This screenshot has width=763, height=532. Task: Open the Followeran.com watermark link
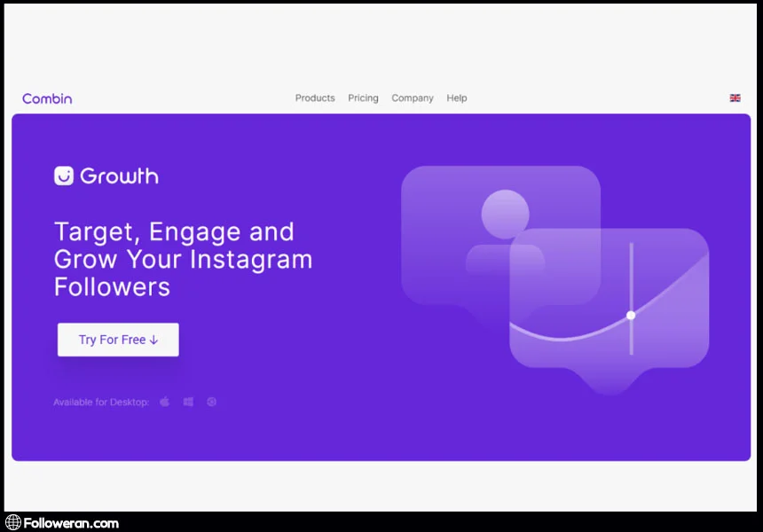[71, 523]
